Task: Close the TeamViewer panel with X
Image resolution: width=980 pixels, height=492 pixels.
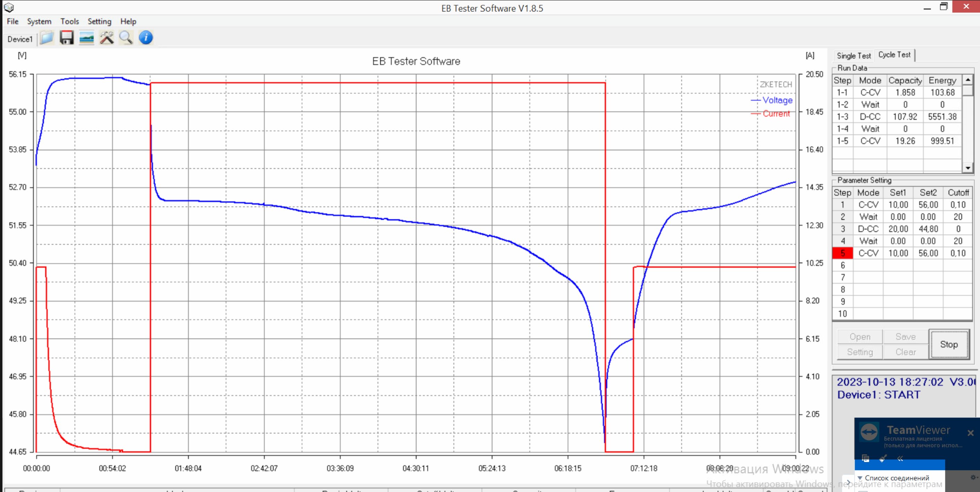Action: coord(971,433)
